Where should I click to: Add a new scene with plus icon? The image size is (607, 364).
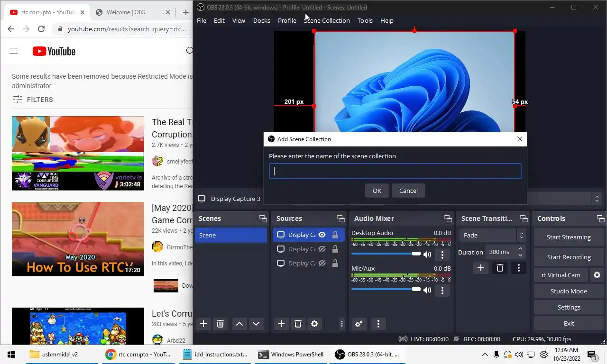click(203, 324)
